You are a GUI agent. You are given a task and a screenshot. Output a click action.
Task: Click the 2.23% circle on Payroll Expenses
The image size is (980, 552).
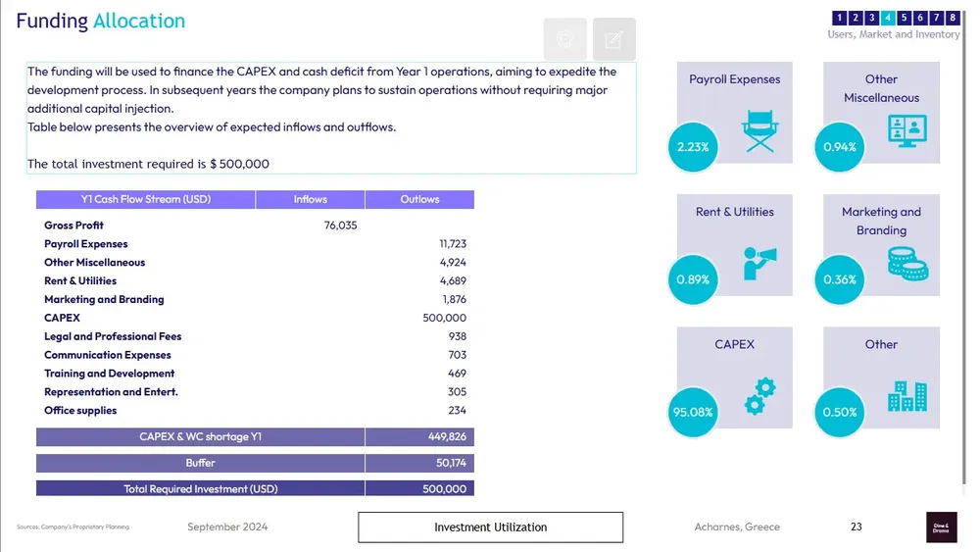(694, 147)
